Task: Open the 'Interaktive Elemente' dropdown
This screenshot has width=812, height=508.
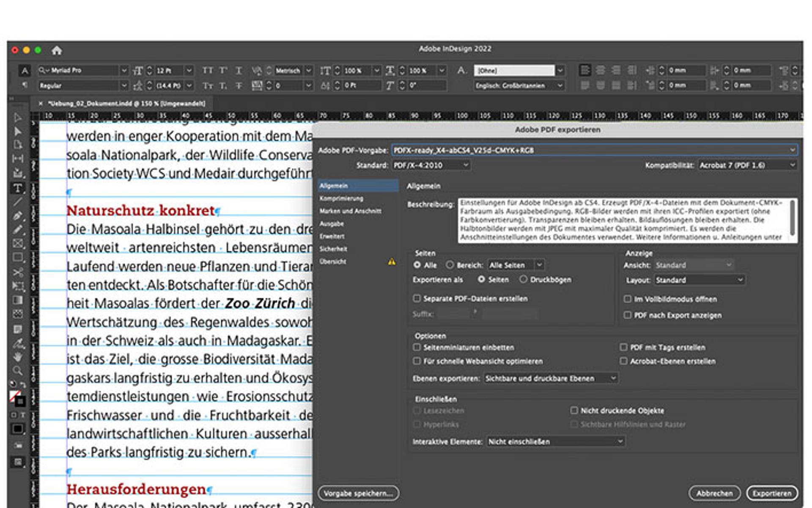Action: (556, 442)
